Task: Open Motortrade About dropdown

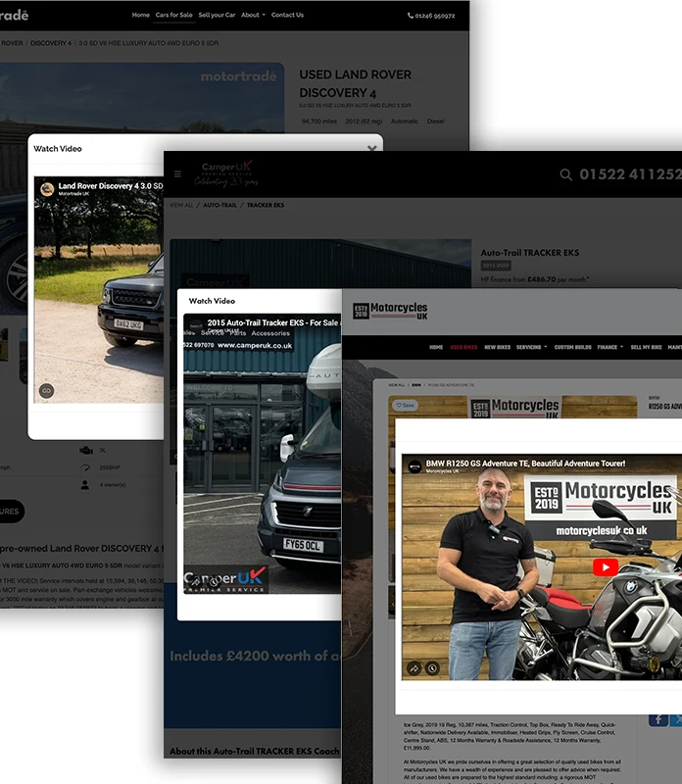Action: tap(253, 15)
